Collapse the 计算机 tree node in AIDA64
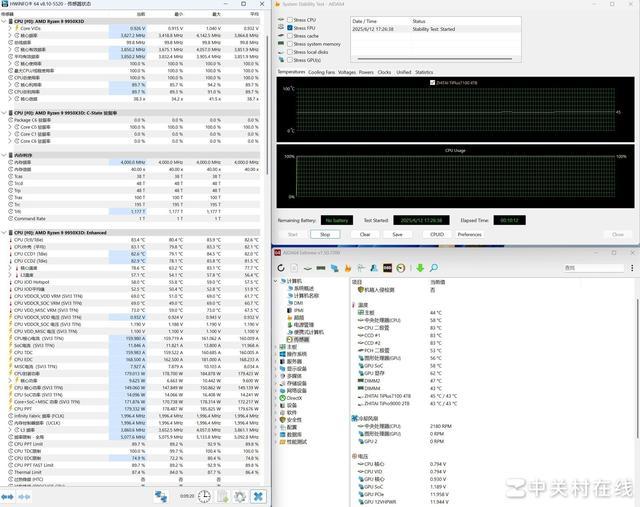Image resolution: width=640 pixels, height=507 pixels. tap(276, 281)
